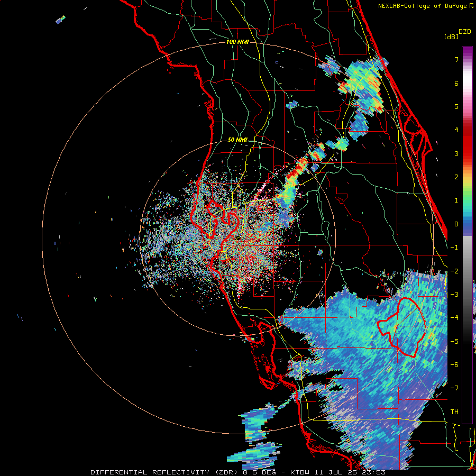Click the -5 tick on the color scale
This screenshot has width=476, height=476.
(x=454, y=342)
